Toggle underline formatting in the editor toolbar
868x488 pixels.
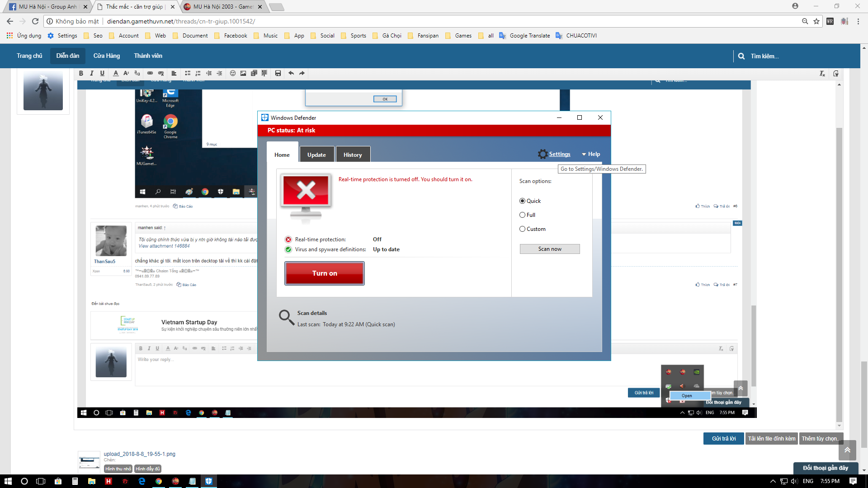click(x=102, y=73)
